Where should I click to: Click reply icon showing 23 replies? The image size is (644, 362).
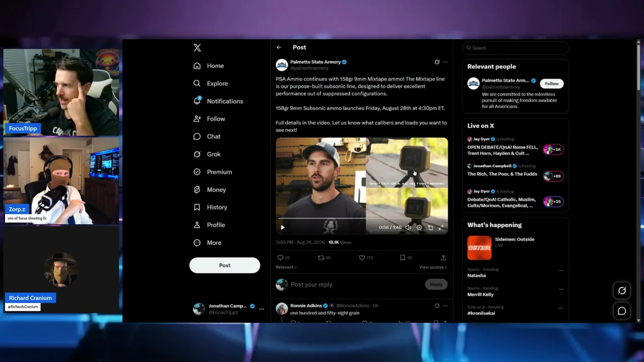[284, 257]
